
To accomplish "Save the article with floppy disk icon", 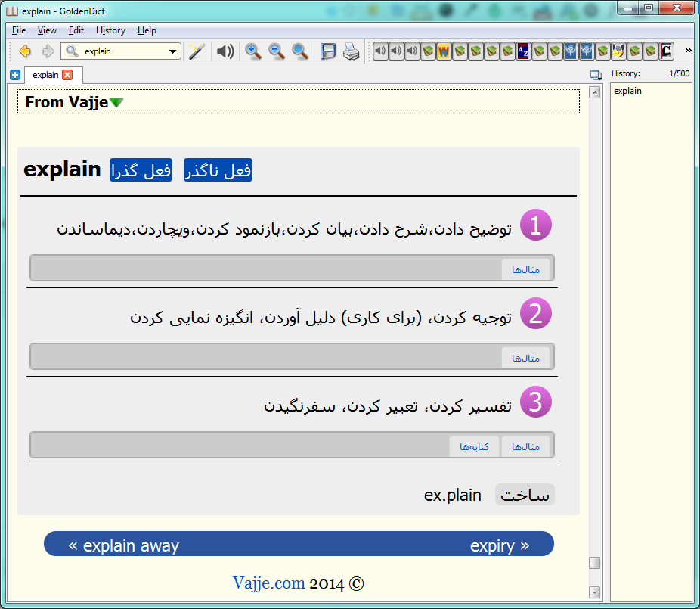I will tap(328, 51).
